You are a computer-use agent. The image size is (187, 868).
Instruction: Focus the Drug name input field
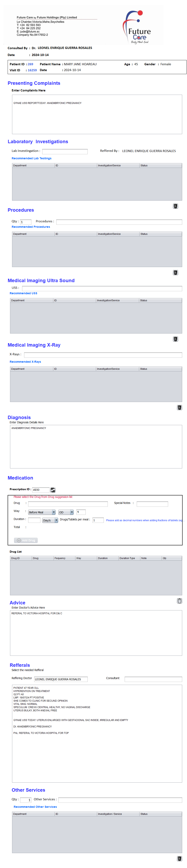68,504
